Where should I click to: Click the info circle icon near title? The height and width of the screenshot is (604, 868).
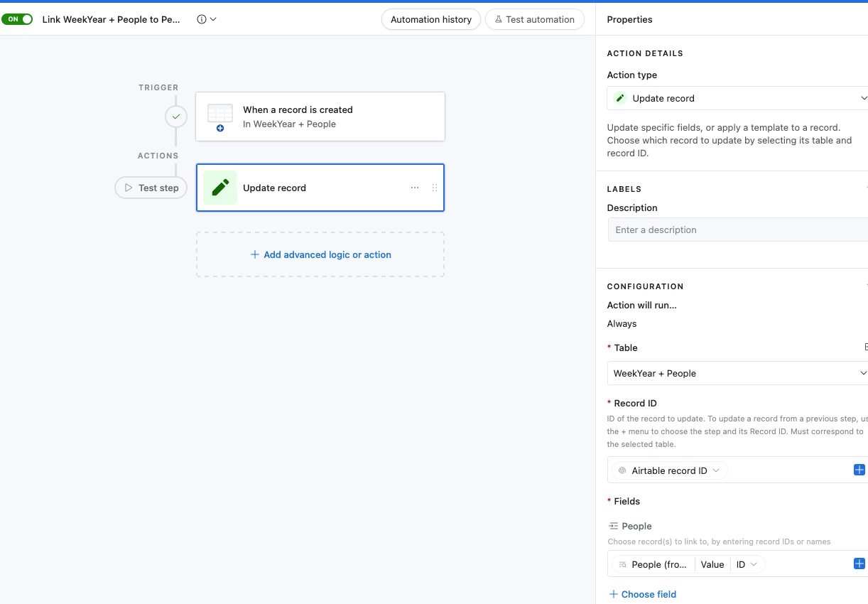point(202,19)
